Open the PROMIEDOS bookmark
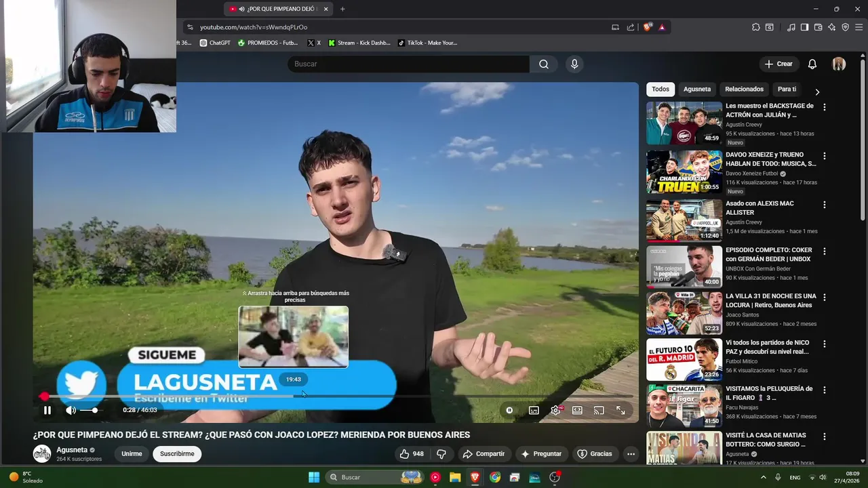This screenshot has height=488, width=868. click(268, 43)
